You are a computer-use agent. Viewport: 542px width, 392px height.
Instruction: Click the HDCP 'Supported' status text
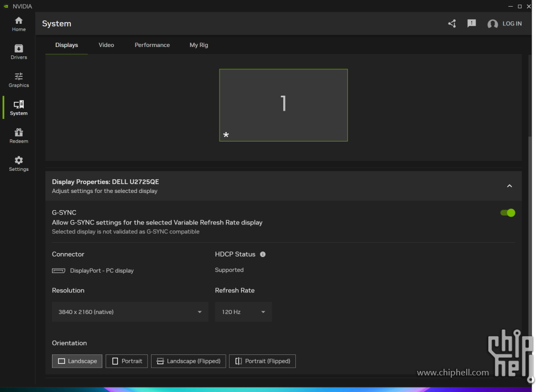[229, 270]
